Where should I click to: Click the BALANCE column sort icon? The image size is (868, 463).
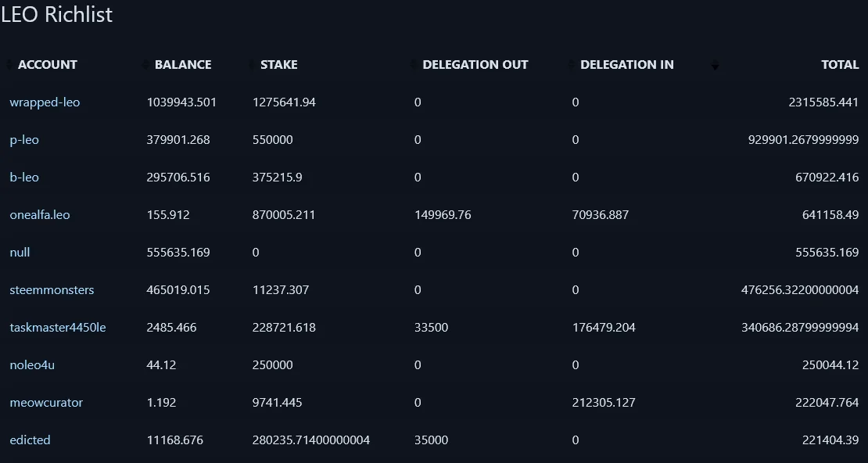pyautogui.click(x=145, y=65)
